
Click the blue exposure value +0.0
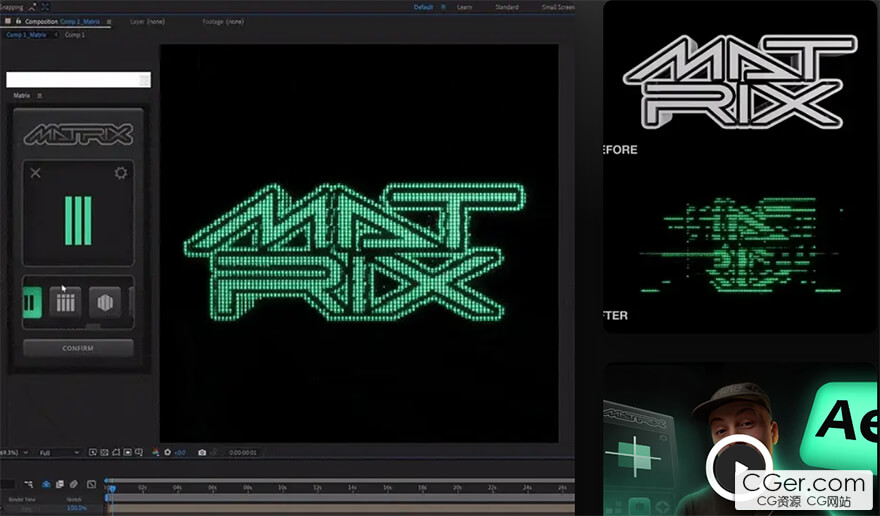click(180, 453)
